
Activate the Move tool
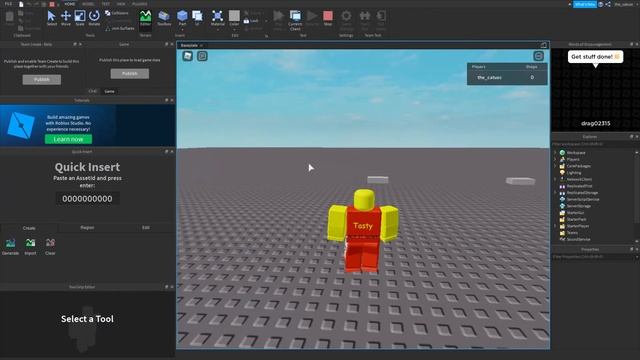(x=66, y=18)
